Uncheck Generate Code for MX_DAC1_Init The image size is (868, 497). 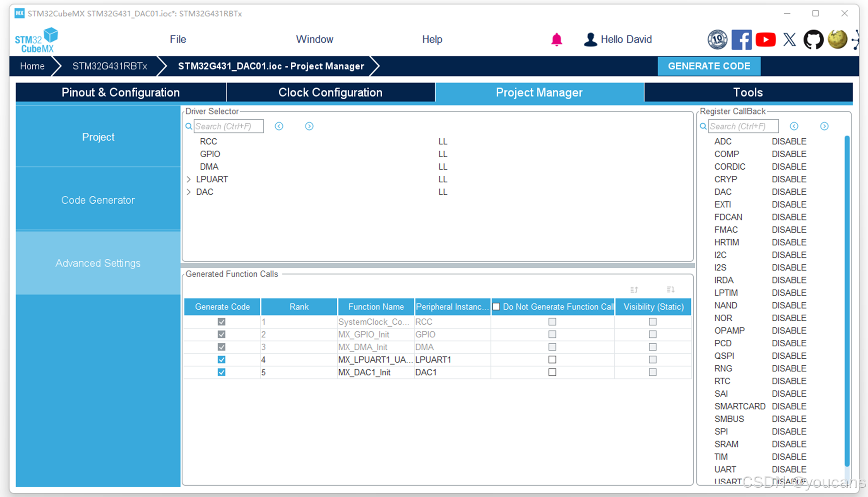click(x=221, y=372)
